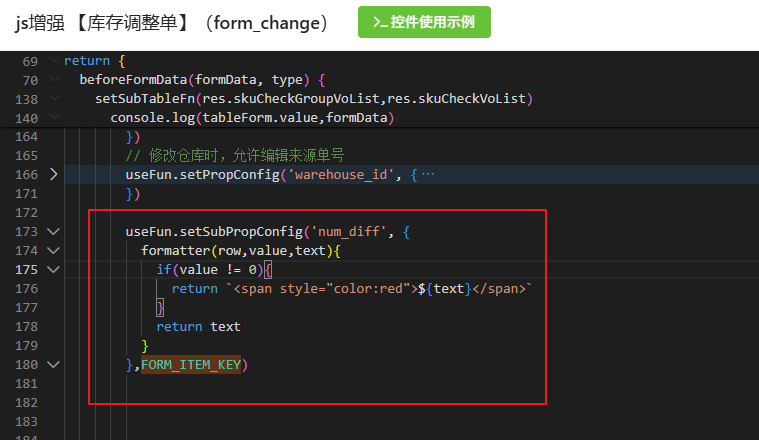Click the folded ellipsis after 'warehouse_id'
This screenshot has height=440, width=759.
428,175
